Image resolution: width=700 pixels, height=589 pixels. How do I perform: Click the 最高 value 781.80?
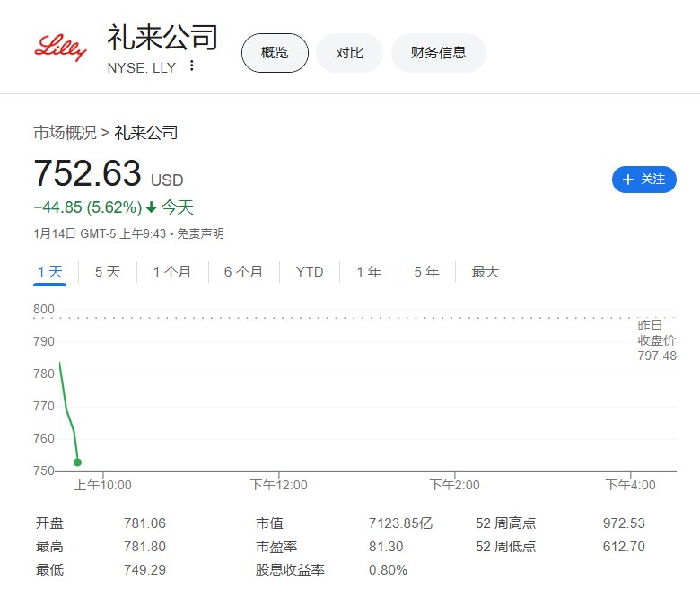point(144,547)
